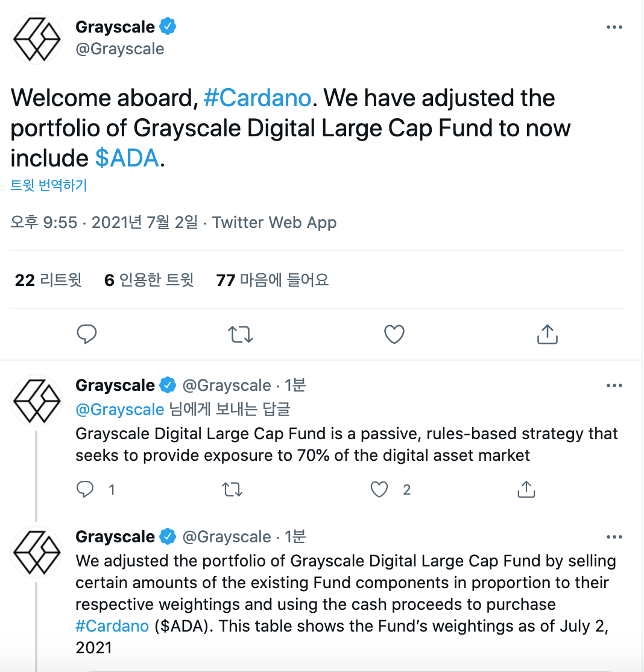
Task: Open more options on the weightings reply
Action: [614, 537]
